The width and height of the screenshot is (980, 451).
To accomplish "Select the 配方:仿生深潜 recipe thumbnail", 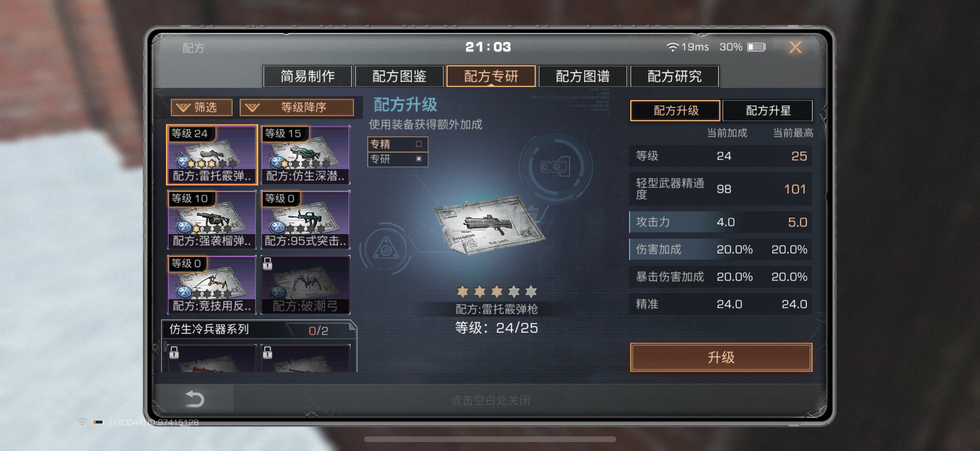I will pyautogui.click(x=305, y=155).
